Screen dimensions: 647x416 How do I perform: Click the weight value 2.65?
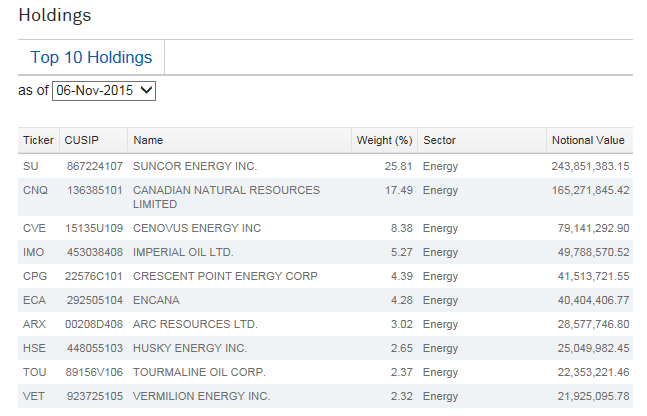tap(402, 348)
